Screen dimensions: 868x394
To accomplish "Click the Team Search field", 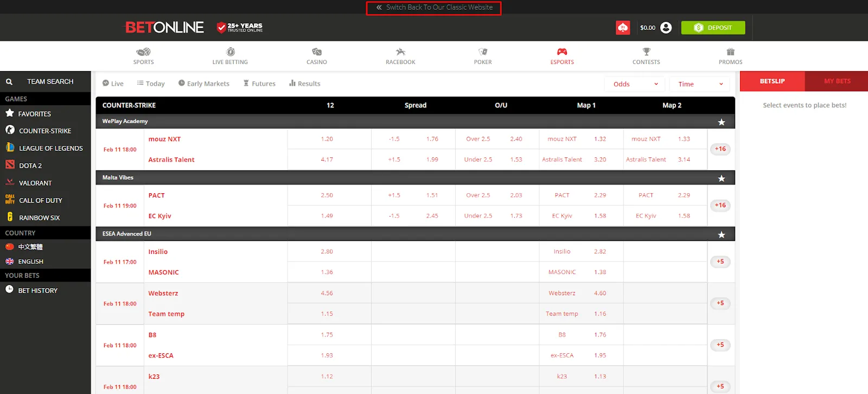I will [x=50, y=81].
